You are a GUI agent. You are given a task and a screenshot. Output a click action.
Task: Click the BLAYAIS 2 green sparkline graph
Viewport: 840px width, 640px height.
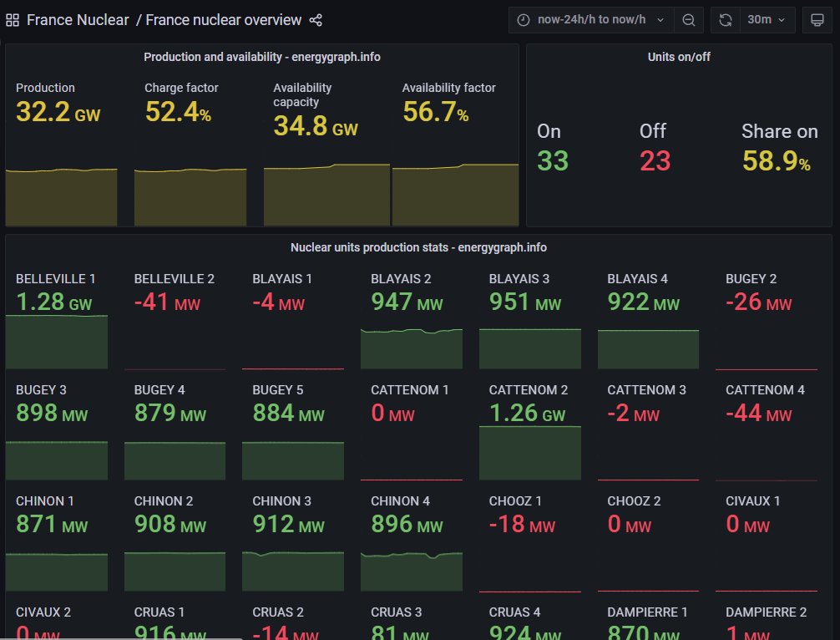coord(412,349)
